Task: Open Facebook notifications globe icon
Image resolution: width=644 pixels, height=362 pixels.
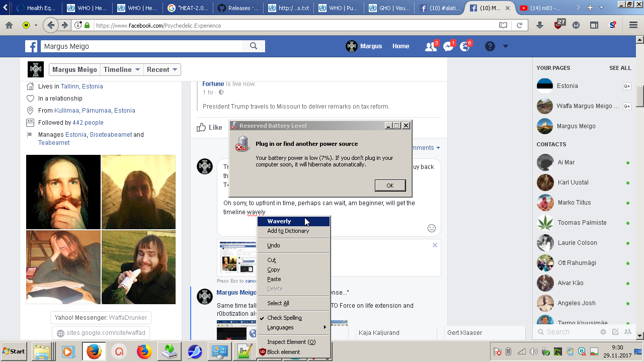Action: (x=464, y=46)
